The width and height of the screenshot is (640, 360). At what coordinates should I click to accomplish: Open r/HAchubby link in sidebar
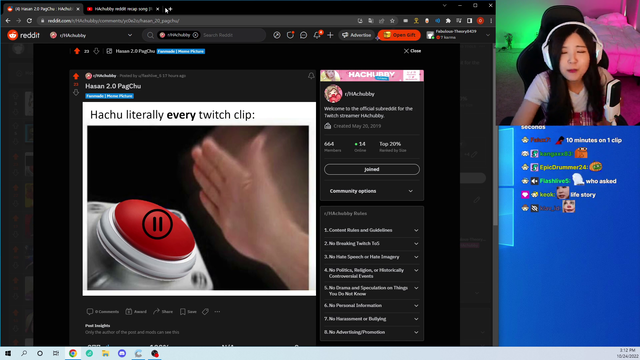(x=359, y=94)
